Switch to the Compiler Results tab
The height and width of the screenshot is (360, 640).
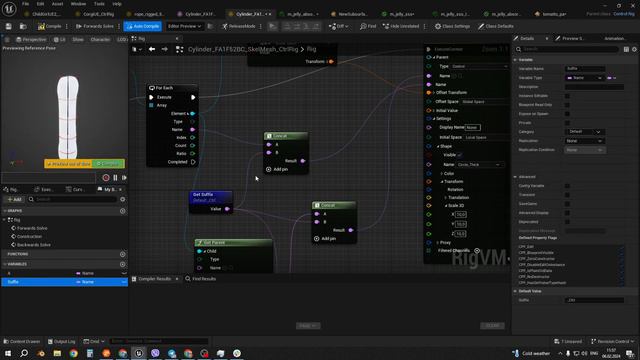tap(154, 279)
